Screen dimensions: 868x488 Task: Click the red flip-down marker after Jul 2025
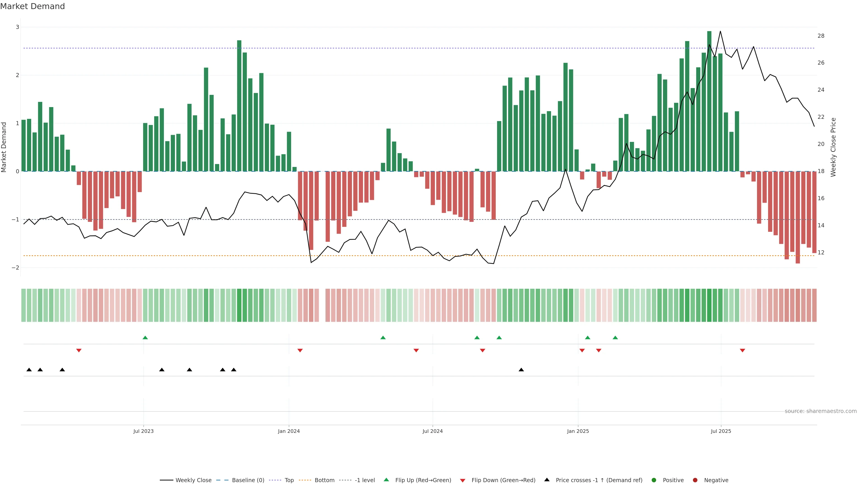click(x=742, y=351)
